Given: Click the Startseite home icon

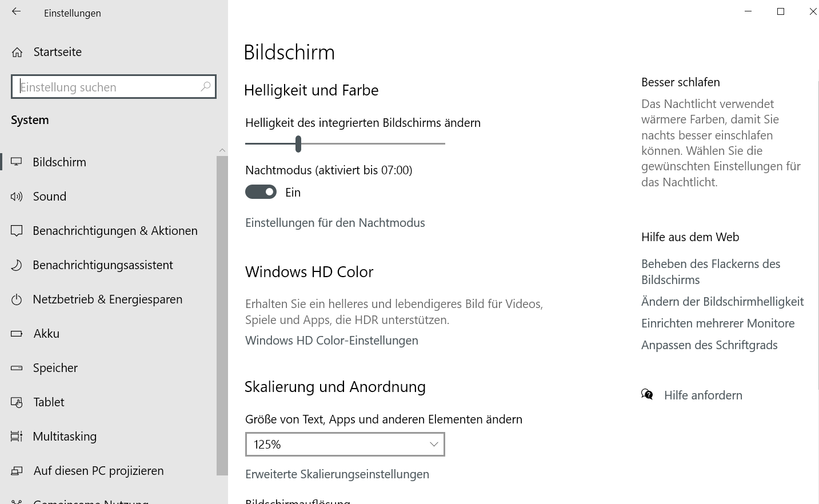Looking at the screenshot, I should pos(17,53).
